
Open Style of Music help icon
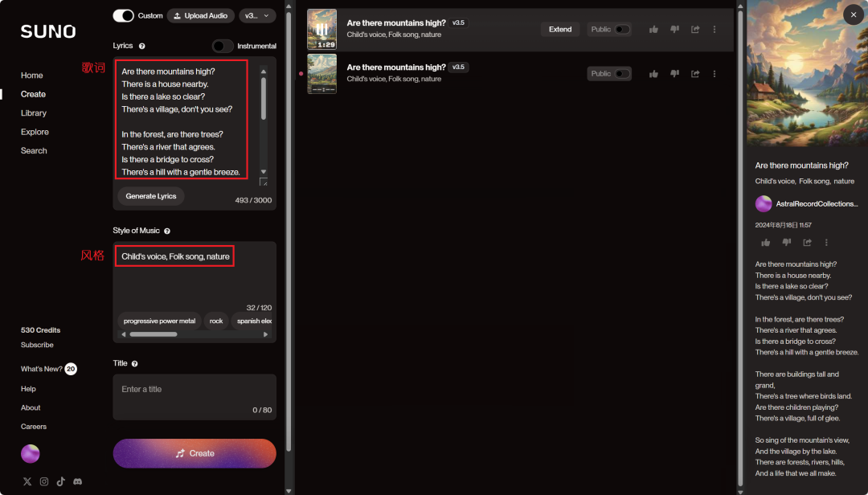[x=167, y=231]
